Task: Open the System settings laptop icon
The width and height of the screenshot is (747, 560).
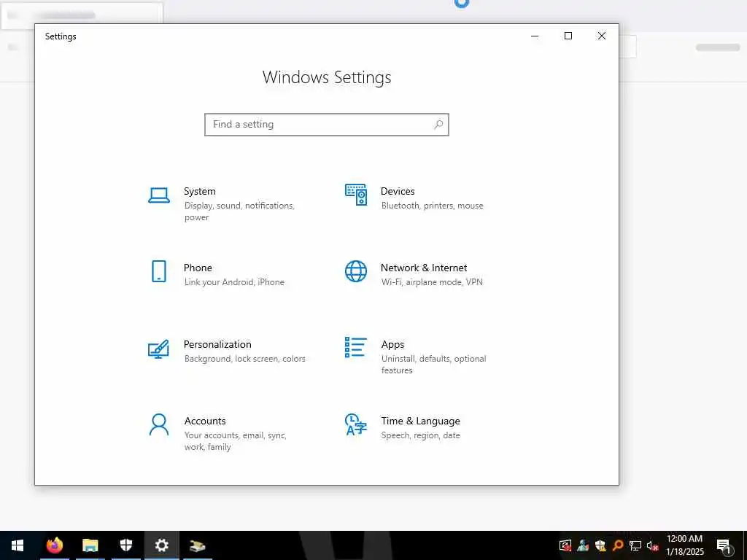Action: click(x=158, y=195)
